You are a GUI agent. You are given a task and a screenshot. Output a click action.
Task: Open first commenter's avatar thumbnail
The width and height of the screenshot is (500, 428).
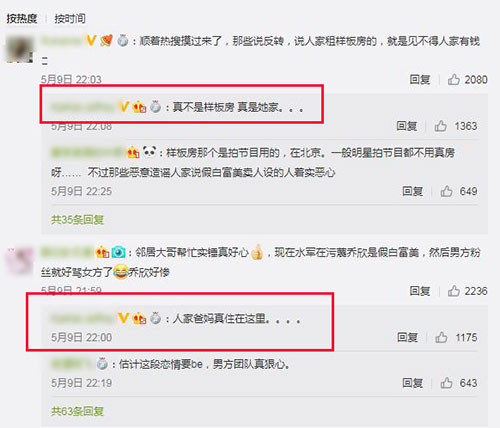click(20, 49)
